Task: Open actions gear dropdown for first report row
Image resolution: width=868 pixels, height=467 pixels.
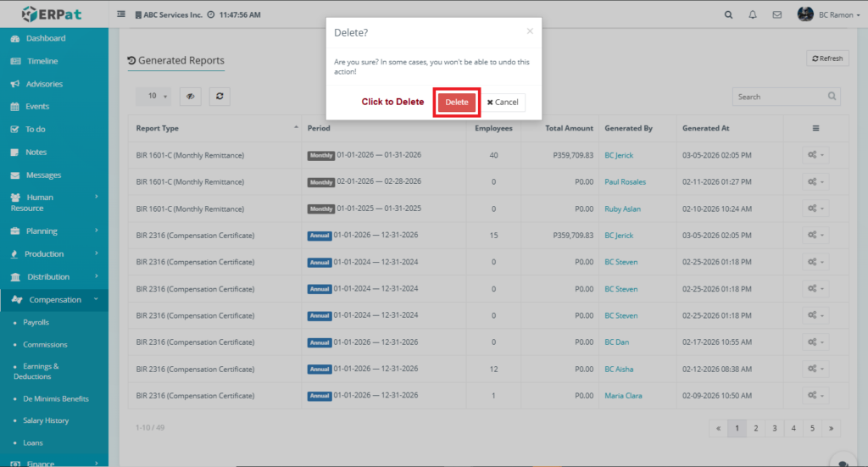Action: click(815, 156)
